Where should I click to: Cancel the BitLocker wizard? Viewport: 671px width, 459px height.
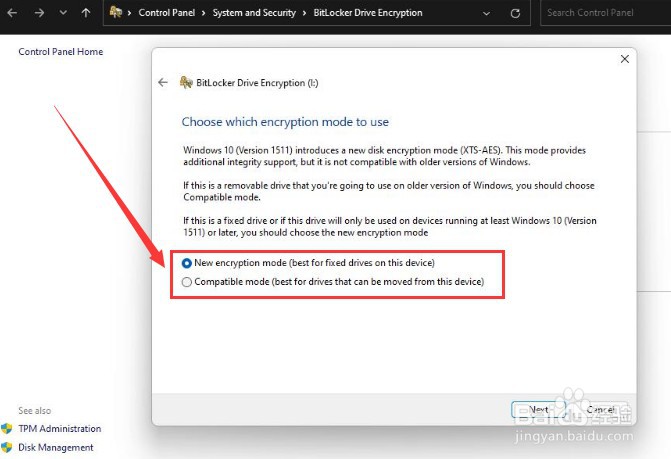(x=600, y=409)
